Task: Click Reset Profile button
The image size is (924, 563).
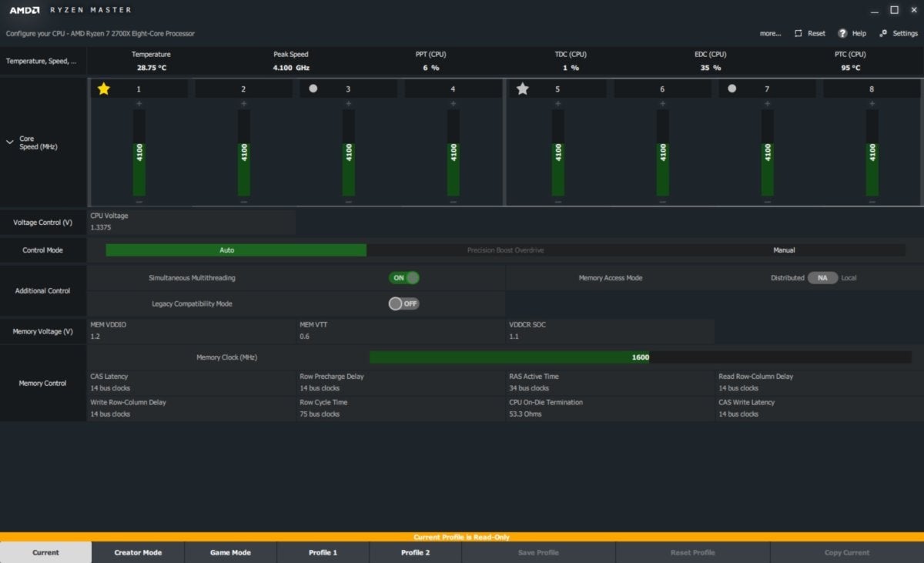Action: coord(693,552)
